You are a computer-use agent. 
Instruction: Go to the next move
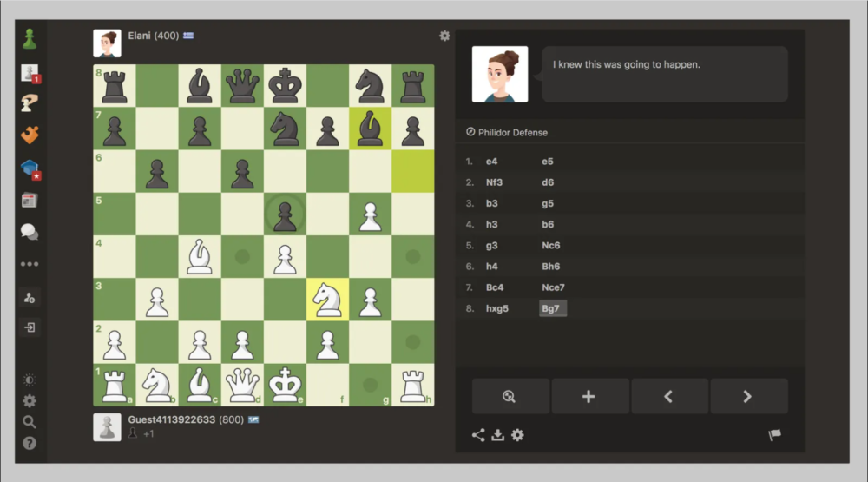(x=748, y=396)
